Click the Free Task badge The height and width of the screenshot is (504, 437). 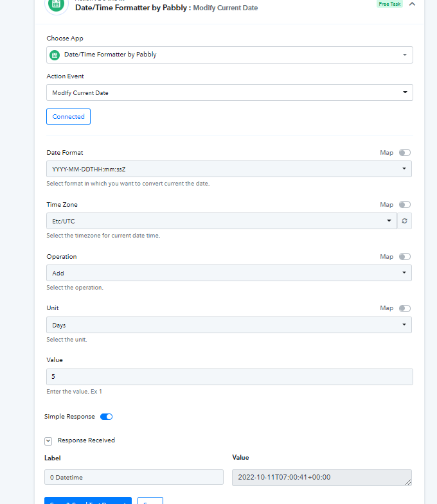pyautogui.click(x=389, y=4)
